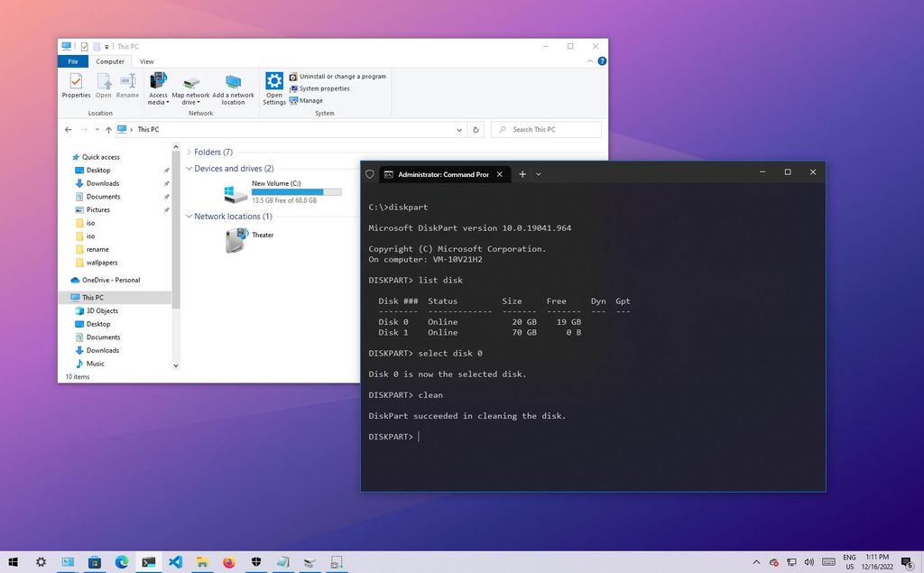The height and width of the screenshot is (573, 924).
Task: Open the shield icon in Command Prompt titlebar
Action: (x=369, y=174)
